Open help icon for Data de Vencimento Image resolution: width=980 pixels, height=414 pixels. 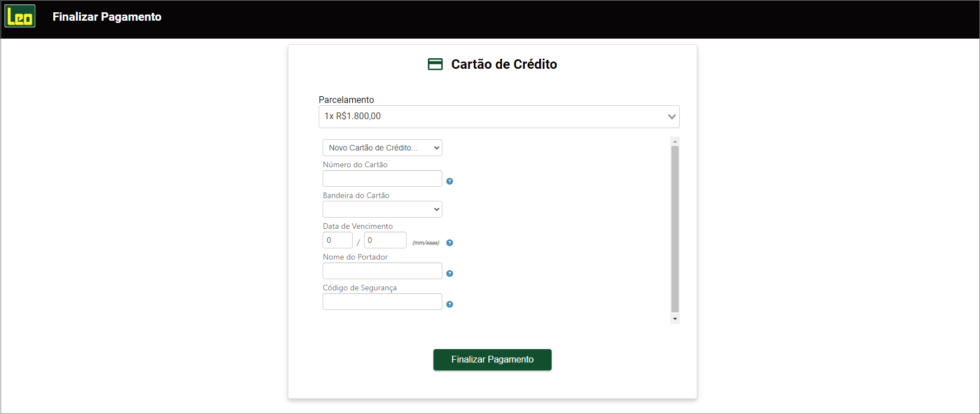450,243
